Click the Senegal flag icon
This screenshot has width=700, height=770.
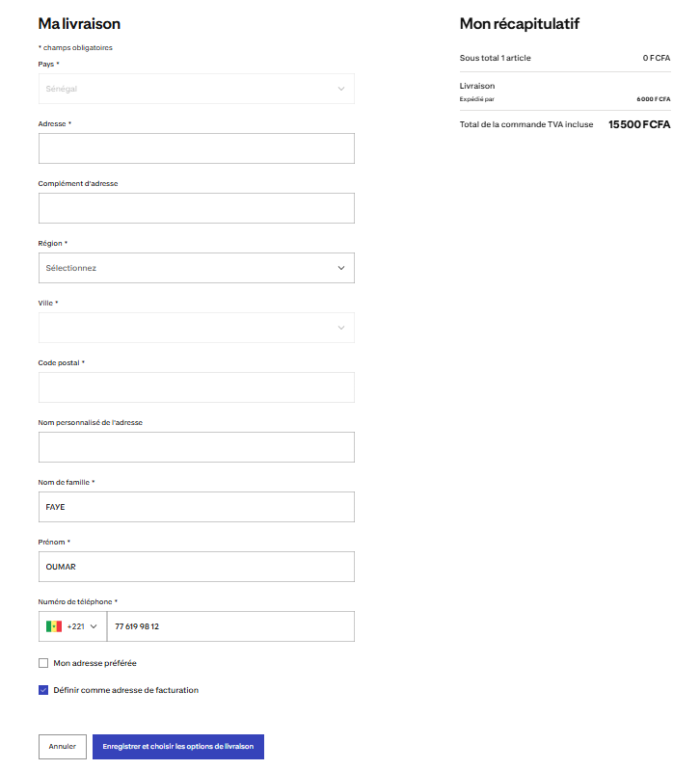pyautogui.click(x=54, y=626)
